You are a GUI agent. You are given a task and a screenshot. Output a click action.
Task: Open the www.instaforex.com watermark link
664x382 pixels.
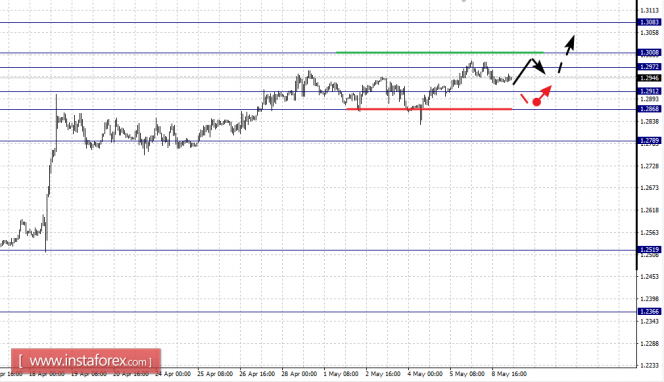tap(86, 361)
